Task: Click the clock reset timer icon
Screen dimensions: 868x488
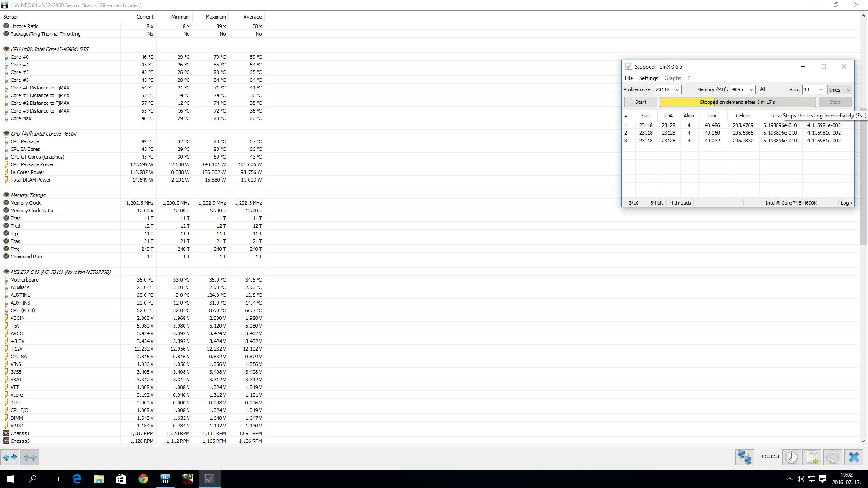Action: point(791,457)
